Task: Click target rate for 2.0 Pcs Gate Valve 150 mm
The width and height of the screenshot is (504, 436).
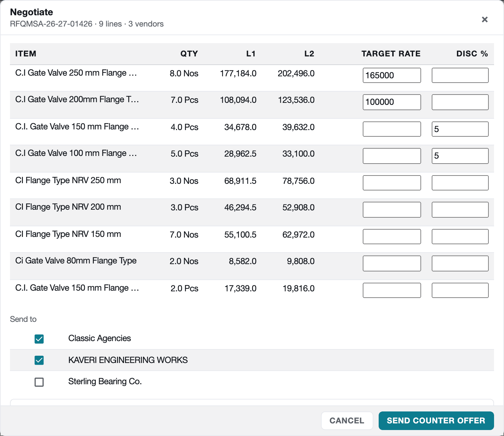Action: pyautogui.click(x=392, y=290)
